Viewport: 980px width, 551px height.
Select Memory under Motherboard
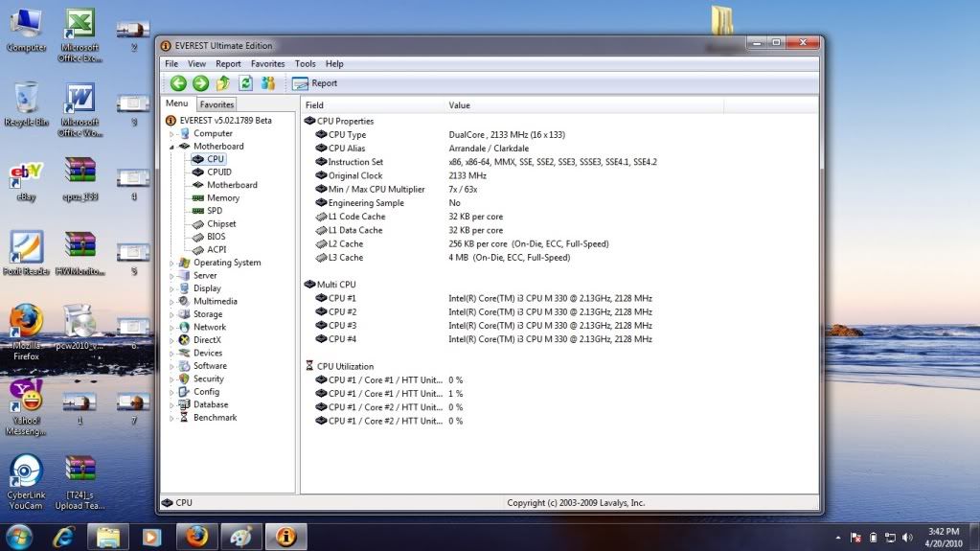[x=223, y=197]
